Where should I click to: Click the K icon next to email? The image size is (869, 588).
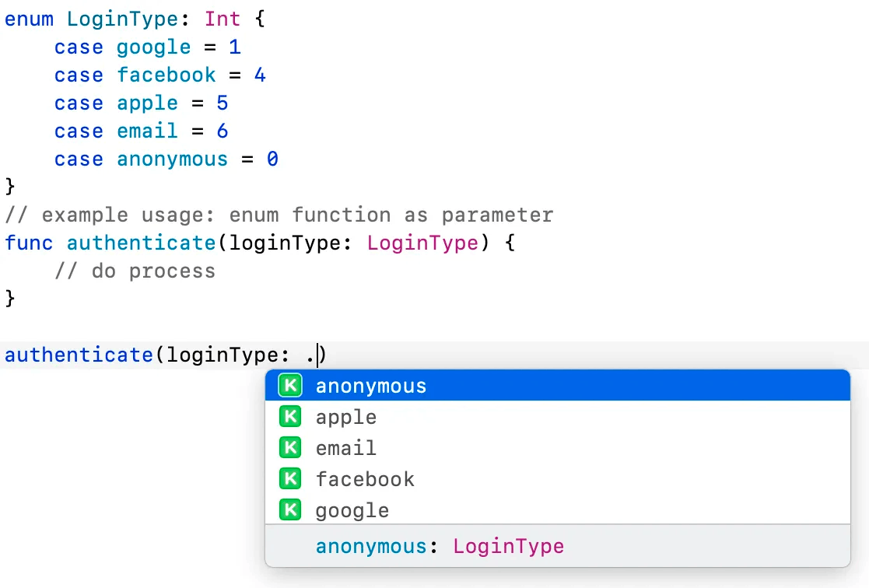290,447
